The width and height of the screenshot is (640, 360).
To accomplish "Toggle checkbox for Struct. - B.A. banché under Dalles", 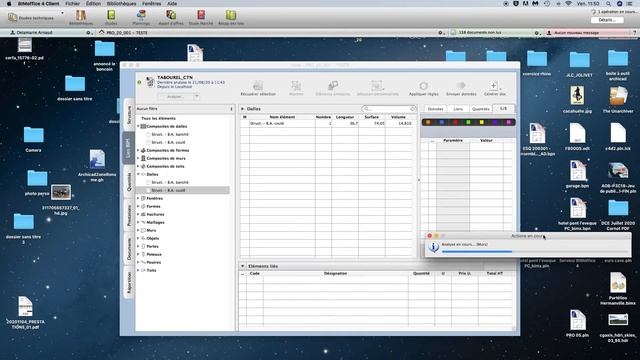I will click(148, 182).
